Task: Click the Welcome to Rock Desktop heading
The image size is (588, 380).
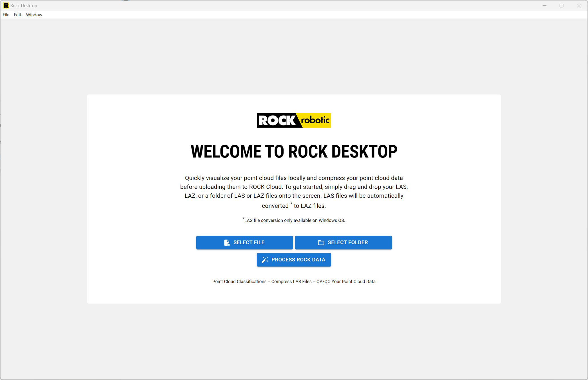Action: (x=294, y=151)
